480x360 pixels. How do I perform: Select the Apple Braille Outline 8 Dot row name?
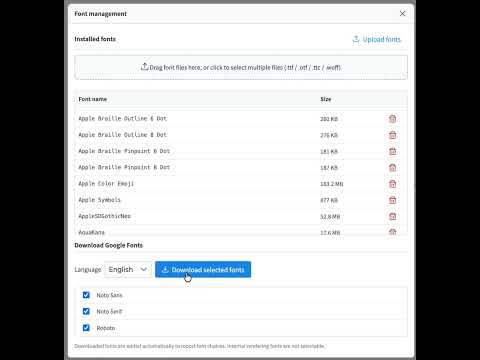pos(122,135)
